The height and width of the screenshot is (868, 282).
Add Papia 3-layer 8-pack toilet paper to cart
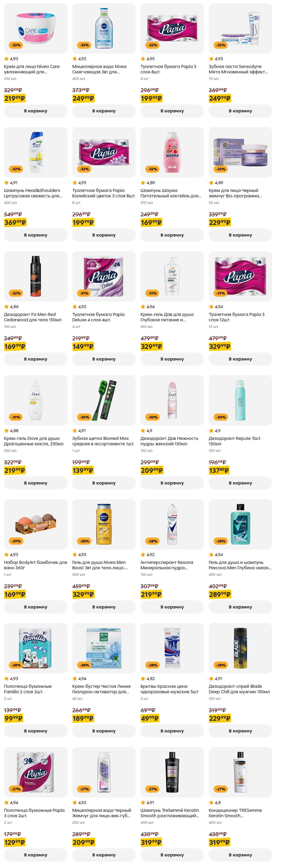(x=172, y=111)
